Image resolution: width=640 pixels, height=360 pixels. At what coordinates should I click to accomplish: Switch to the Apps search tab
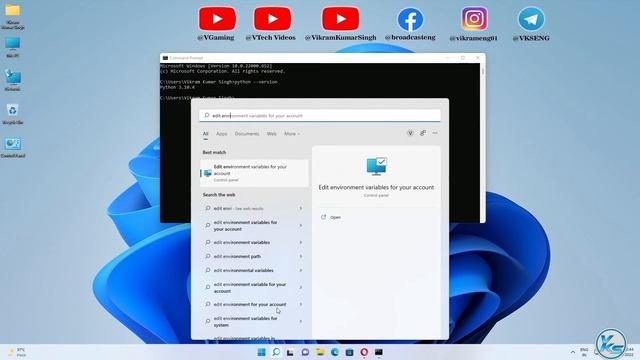(x=221, y=134)
